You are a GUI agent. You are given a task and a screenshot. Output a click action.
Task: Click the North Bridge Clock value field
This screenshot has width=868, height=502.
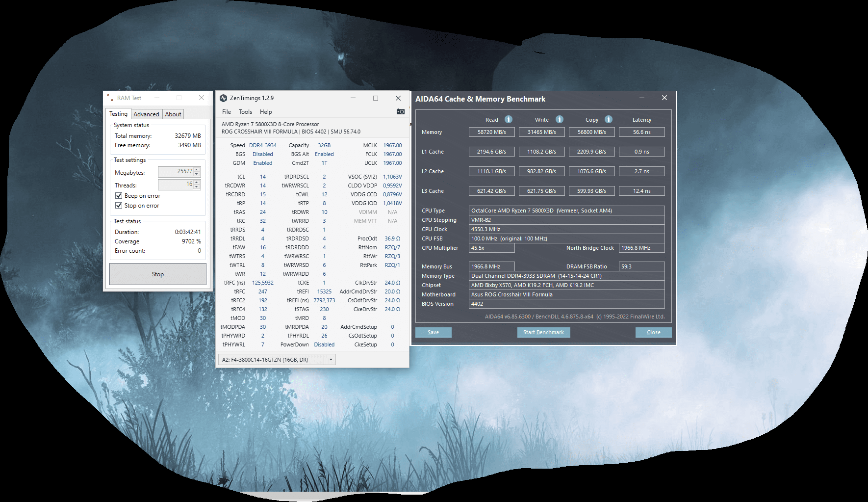click(642, 248)
